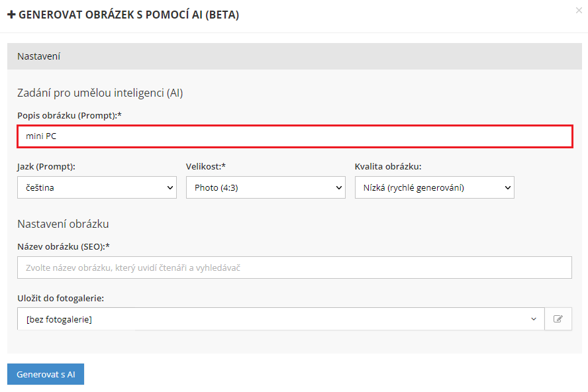
Task: Click the Nastavení panel header
Action: click(x=294, y=56)
